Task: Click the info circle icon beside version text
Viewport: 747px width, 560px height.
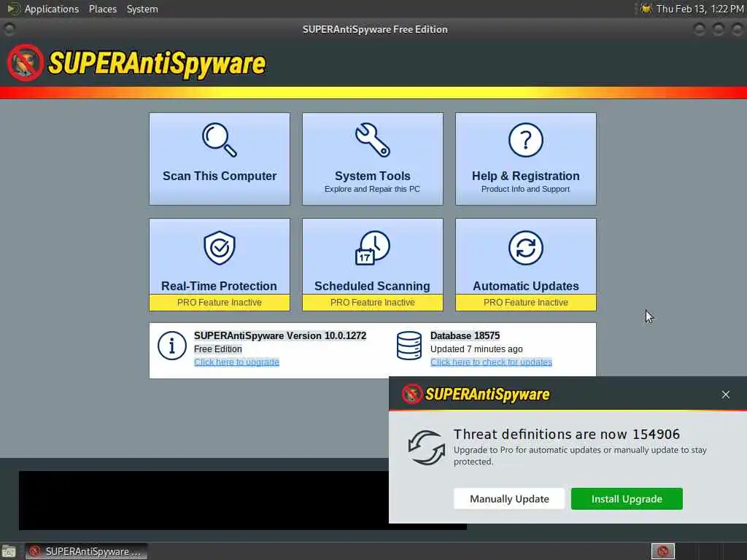Action: [172, 346]
